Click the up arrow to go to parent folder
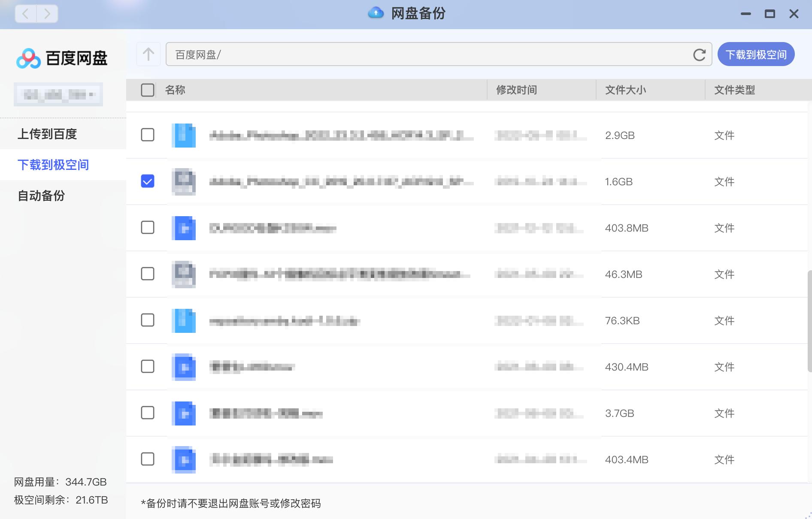The image size is (812, 519). pyautogui.click(x=148, y=54)
